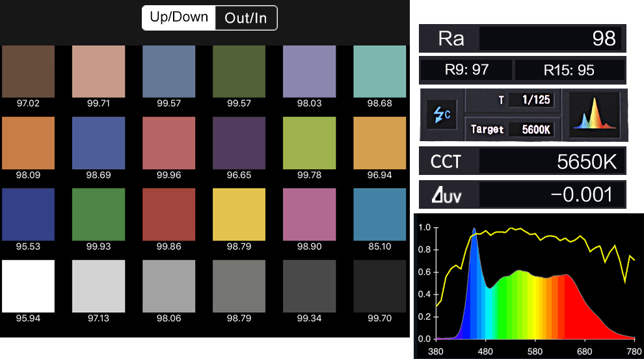644x359 pixels.
Task: Select the cyan swatch scored 85.10
Action: [x=379, y=215]
